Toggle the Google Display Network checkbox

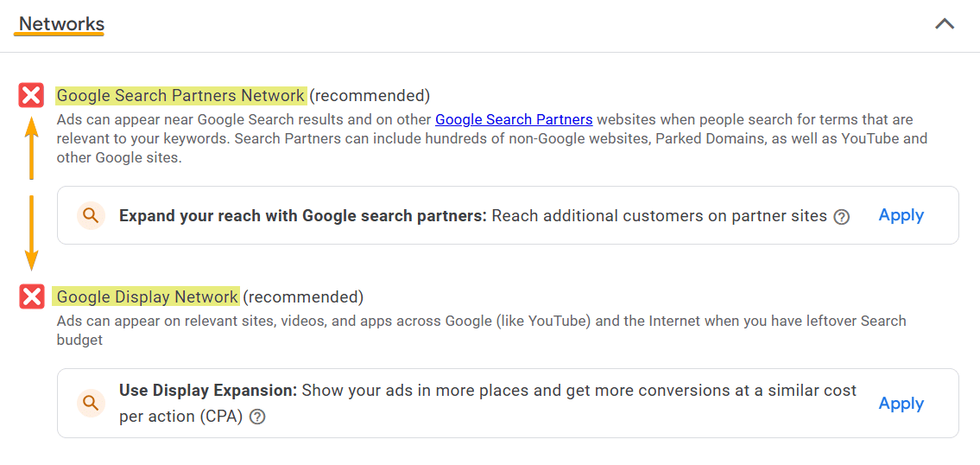tap(32, 297)
